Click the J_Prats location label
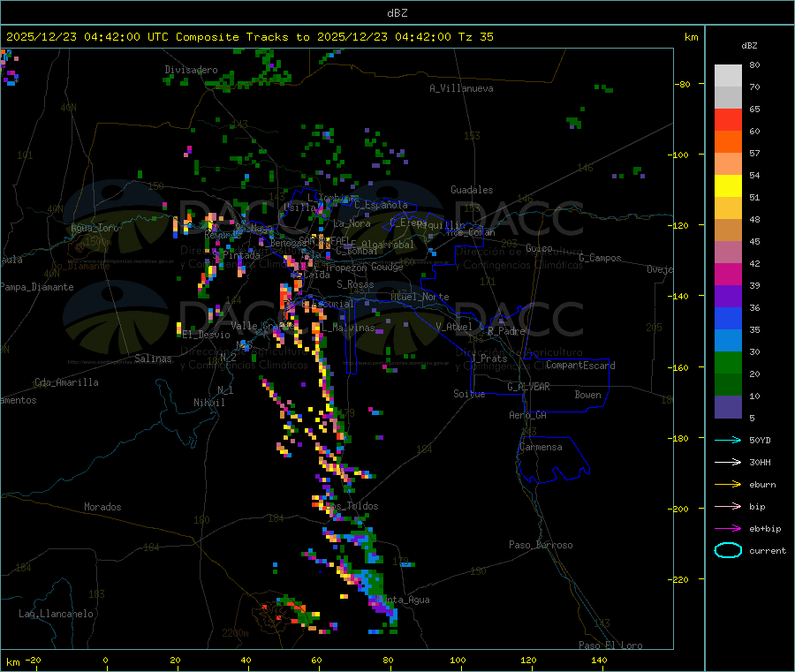Image resolution: width=795 pixels, height=672 pixels. (x=489, y=358)
